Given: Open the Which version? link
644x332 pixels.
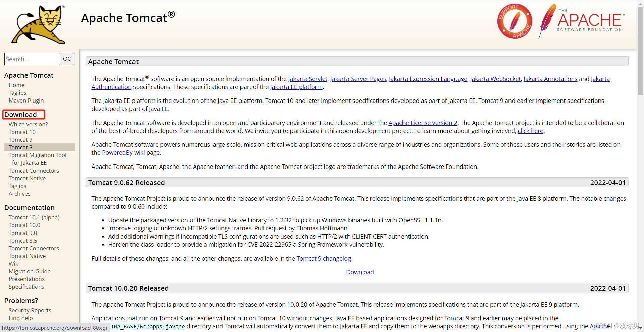Looking at the screenshot, I should tap(28, 124).
